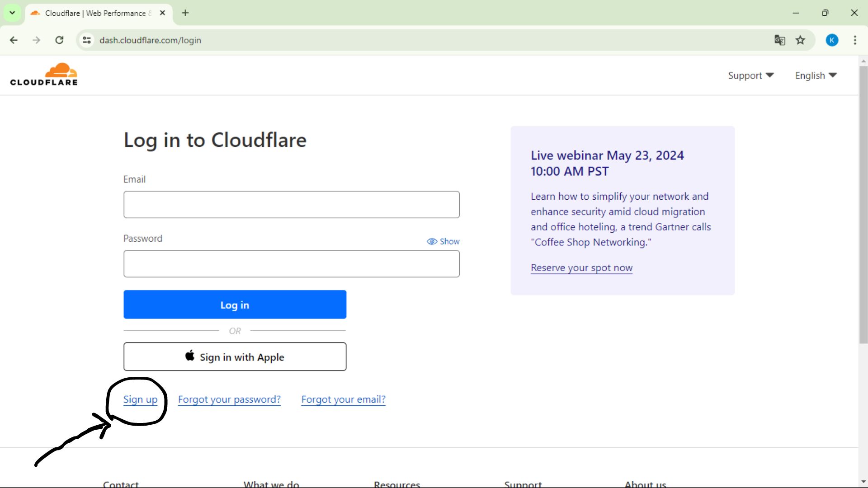
Task: Bookmark this page with the star
Action: coord(800,40)
